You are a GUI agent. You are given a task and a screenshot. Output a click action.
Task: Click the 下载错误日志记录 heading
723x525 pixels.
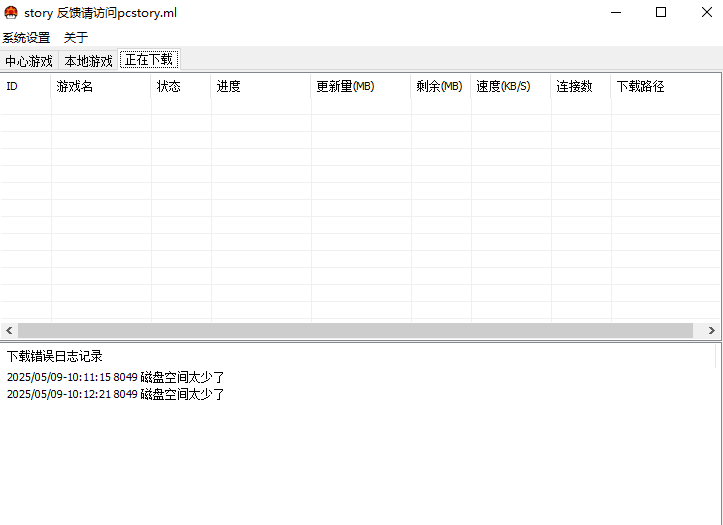click(x=54, y=356)
